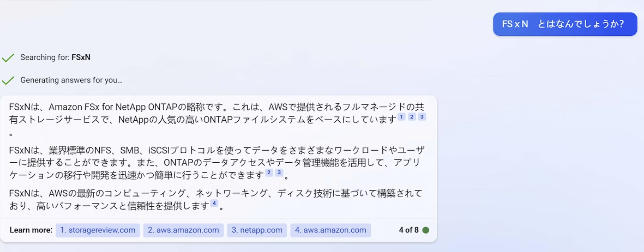This screenshot has width=644, height=252.
Task: Open the netapp.com source link
Action: (257, 230)
